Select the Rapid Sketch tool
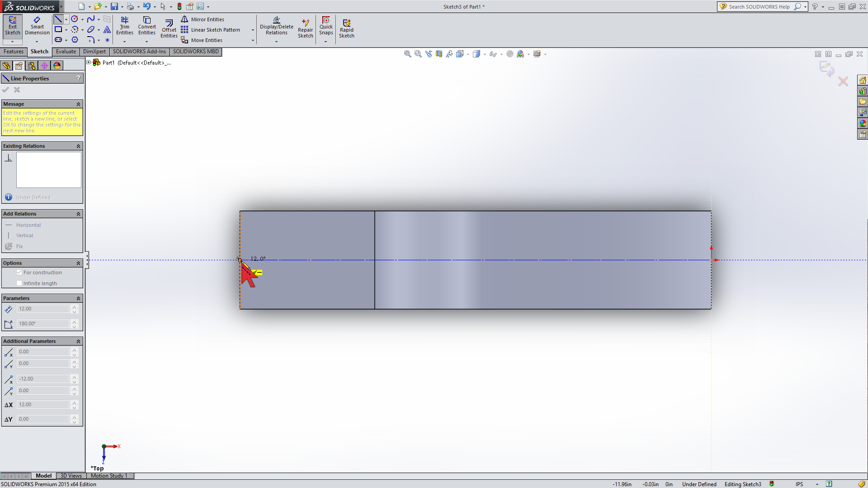 pyautogui.click(x=347, y=27)
